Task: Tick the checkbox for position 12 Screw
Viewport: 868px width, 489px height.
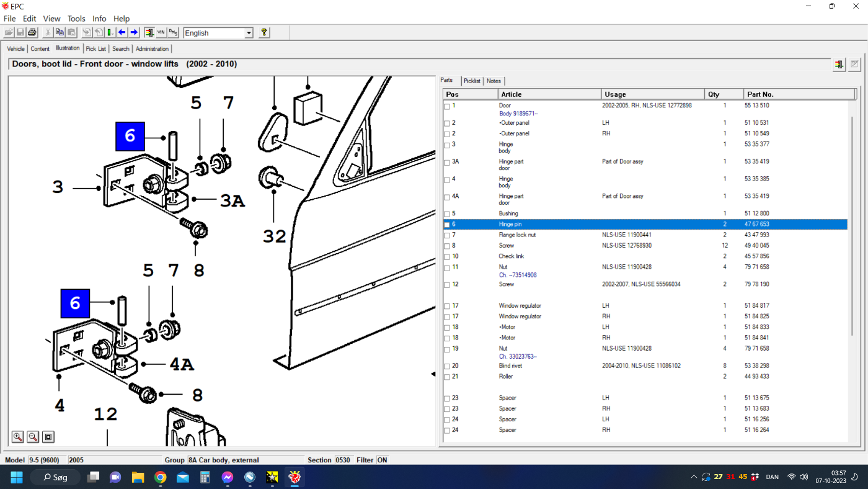Action: coord(447,285)
